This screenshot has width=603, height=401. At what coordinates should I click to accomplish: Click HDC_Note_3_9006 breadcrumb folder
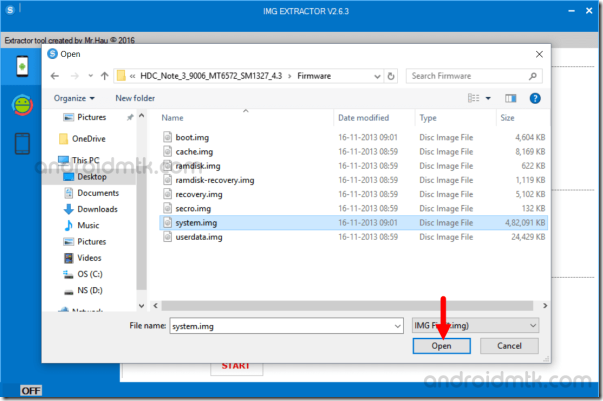[x=211, y=76]
